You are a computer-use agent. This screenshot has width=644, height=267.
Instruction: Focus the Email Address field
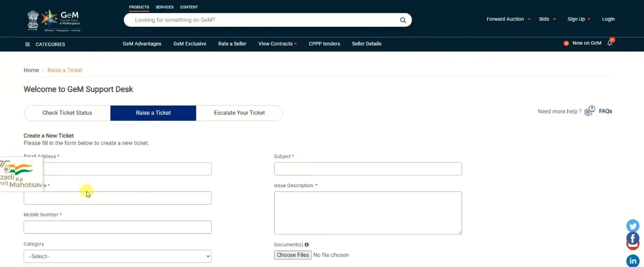point(118,169)
